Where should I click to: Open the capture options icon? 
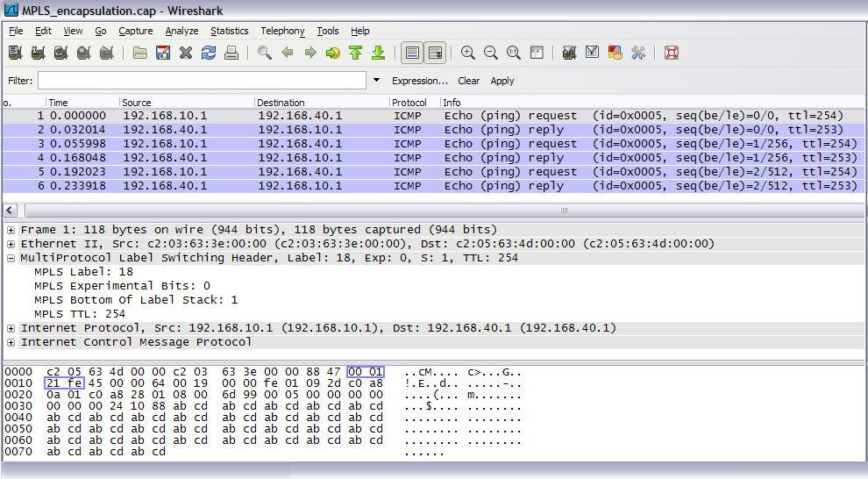pyautogui.click(x=39, y=53)
